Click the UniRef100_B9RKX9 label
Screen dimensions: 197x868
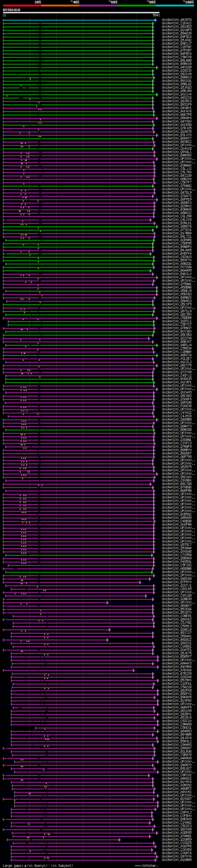[177, 64]
